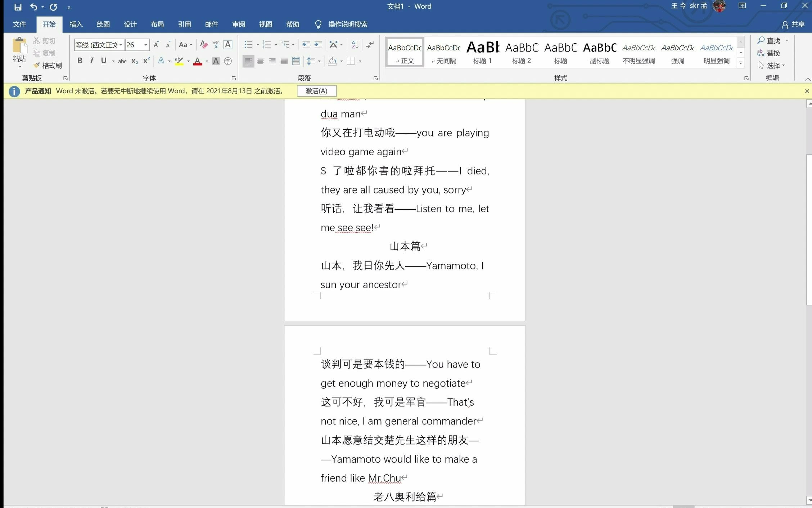Click the Paste clipboard icon
Viewport: 812px width, 508px height.
click(19, 46)
